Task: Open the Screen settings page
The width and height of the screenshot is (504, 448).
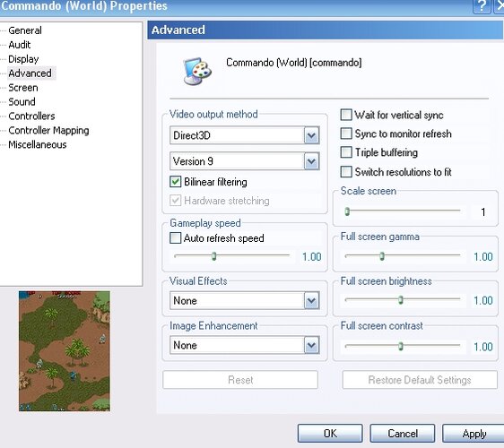Action: tap(23, 87)
